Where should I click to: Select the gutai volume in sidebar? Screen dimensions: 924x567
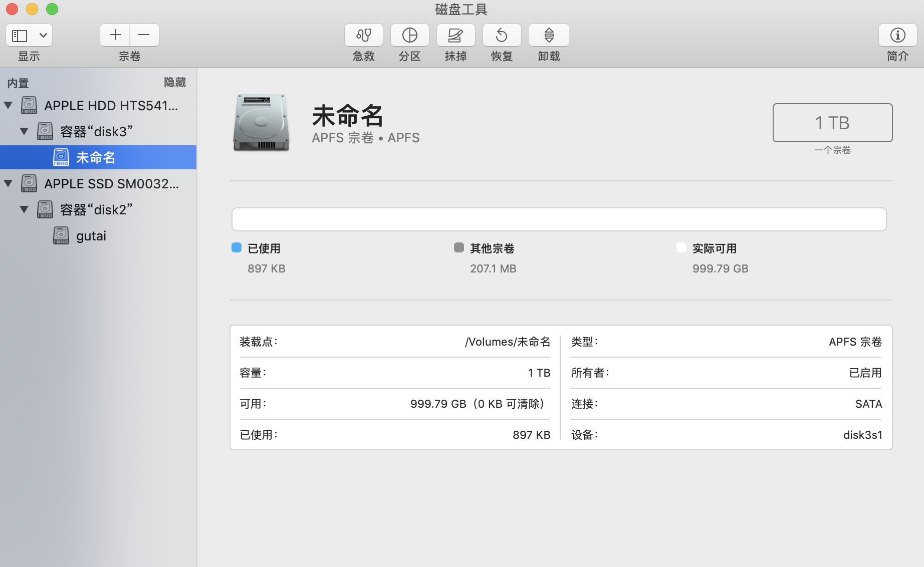[91, 236]
